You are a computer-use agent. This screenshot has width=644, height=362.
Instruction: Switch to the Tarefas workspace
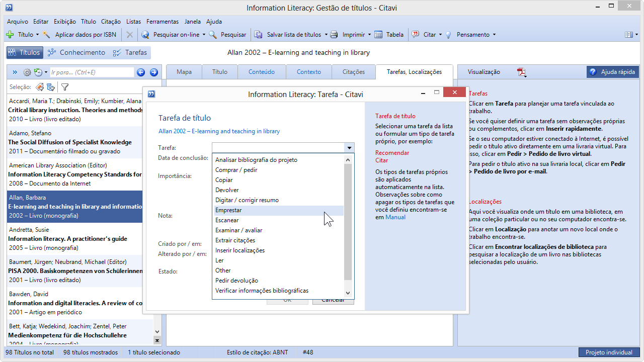(x=130, y=52)
